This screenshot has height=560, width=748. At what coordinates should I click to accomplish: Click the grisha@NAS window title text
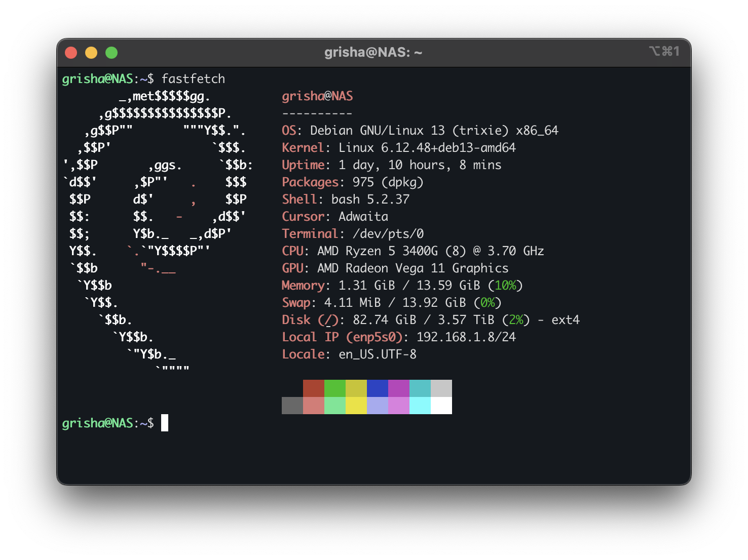pos(373,53)
